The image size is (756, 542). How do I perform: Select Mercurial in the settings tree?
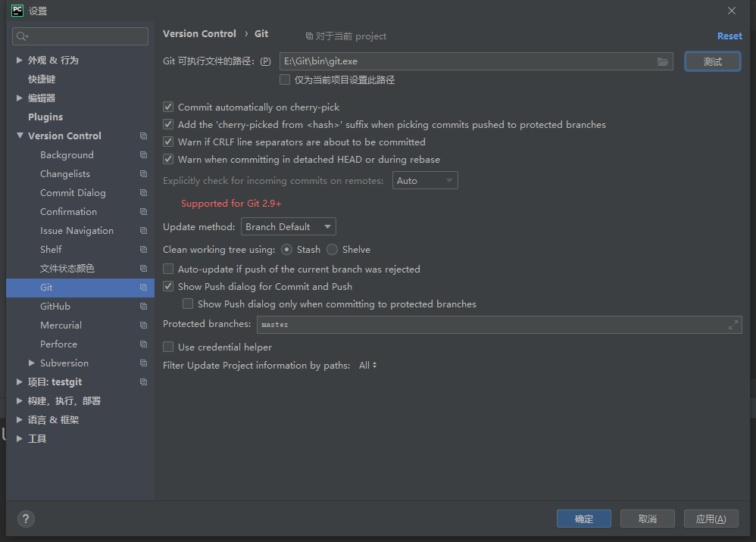(61, 326)
